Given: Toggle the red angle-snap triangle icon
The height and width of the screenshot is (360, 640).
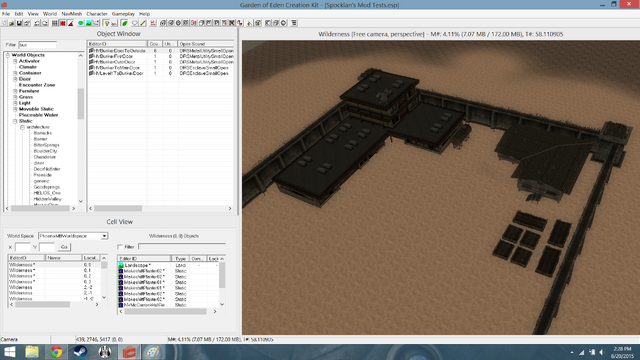Looking at the screenshot, I should (x=71, y=23).
